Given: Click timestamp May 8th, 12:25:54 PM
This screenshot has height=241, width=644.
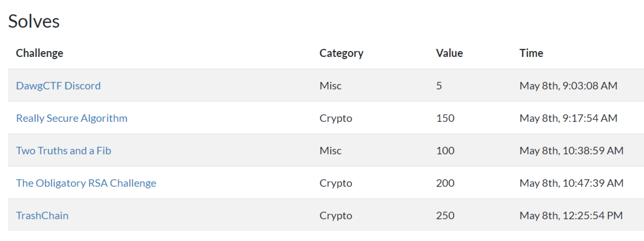Looking at the screenshot, I should point(571,216).
